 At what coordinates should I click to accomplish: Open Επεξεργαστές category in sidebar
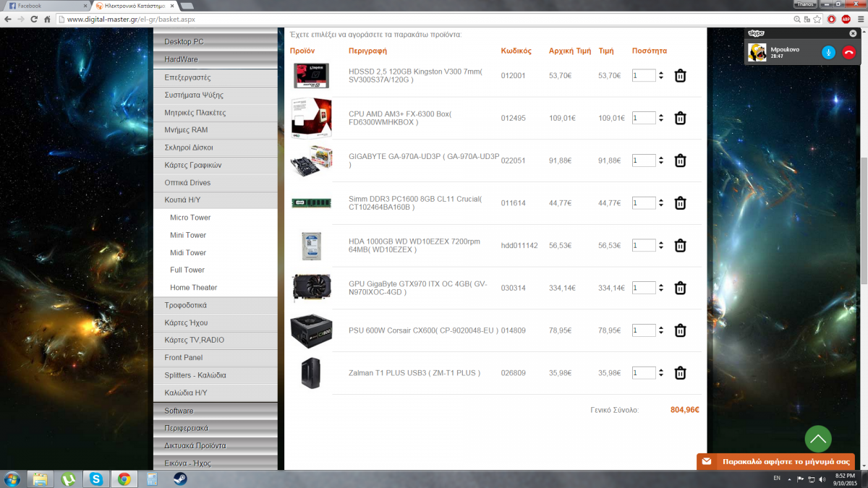click(216, 77)
